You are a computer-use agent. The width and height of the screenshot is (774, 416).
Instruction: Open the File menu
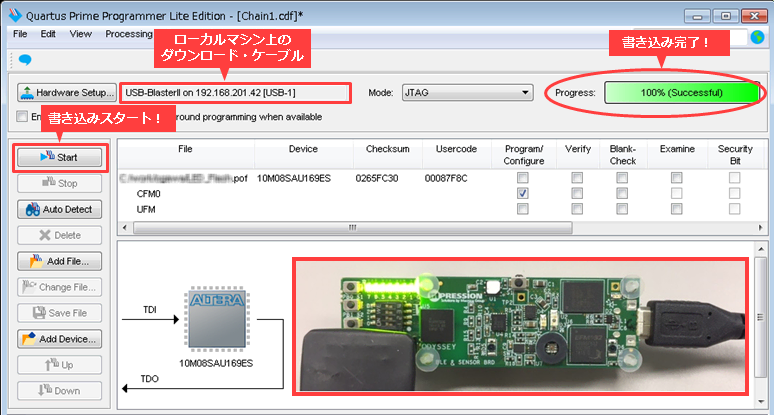coord(20,34)
